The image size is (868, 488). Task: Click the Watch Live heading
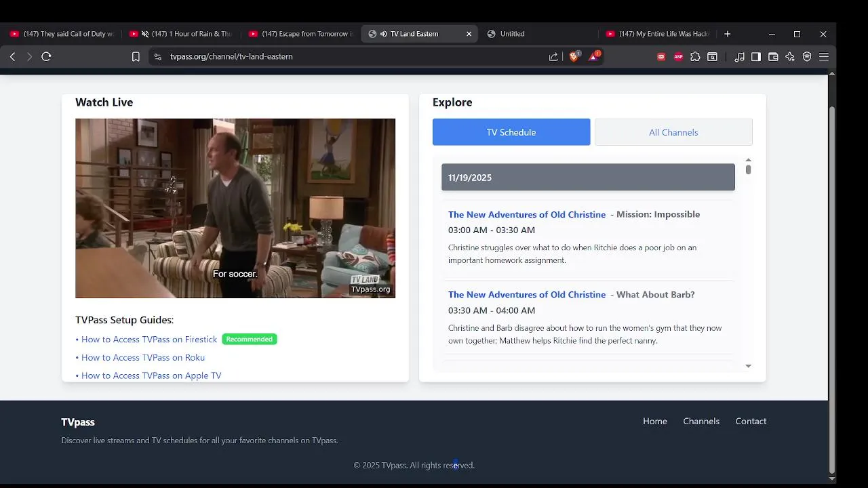tap(104, 102)
